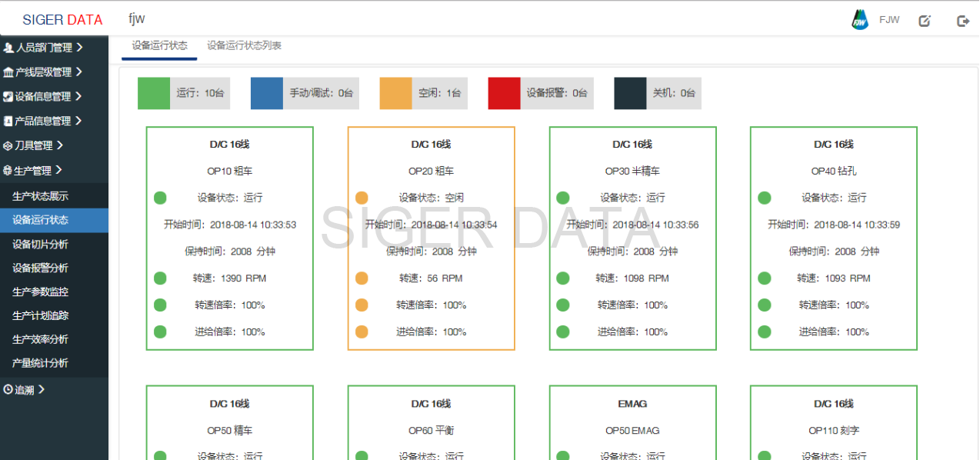This screenshot has width=980, height=460.
Task: Select the 设备运行状态 tab
Action: coord(159,46)
